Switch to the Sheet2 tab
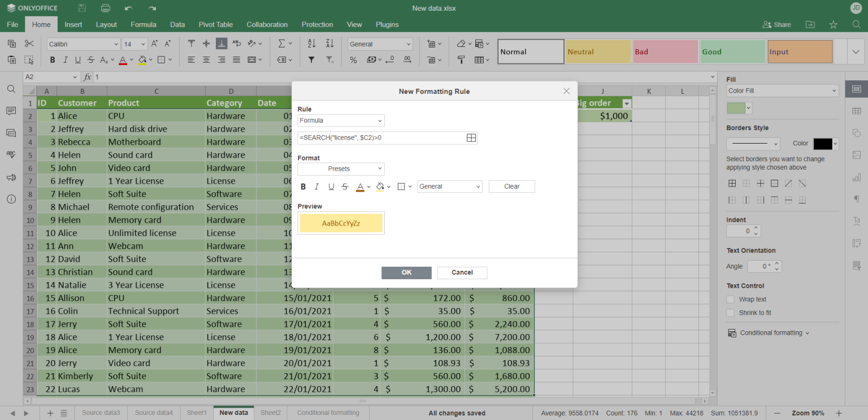 click(x=270, y=413)
